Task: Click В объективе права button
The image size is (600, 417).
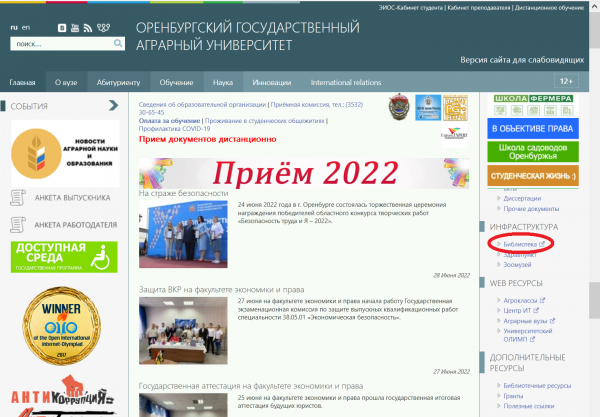Action: 533,129
